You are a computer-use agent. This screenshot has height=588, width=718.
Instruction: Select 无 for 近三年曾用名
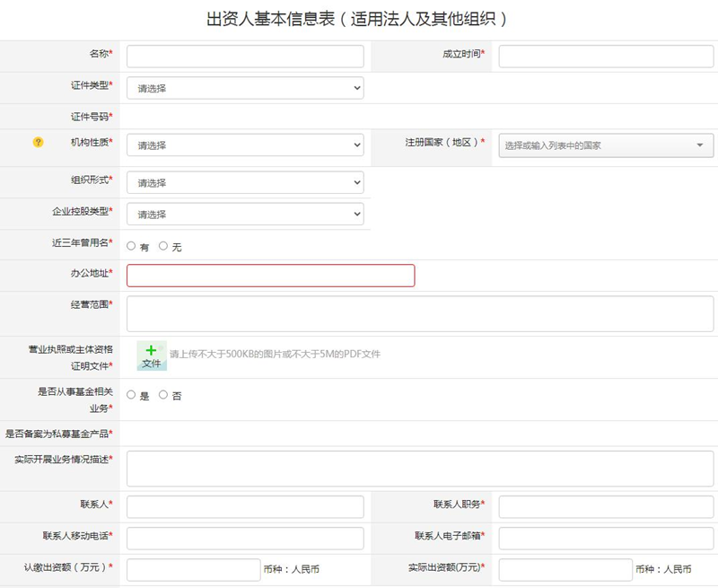pyautogui.click(x=163, y=246)
